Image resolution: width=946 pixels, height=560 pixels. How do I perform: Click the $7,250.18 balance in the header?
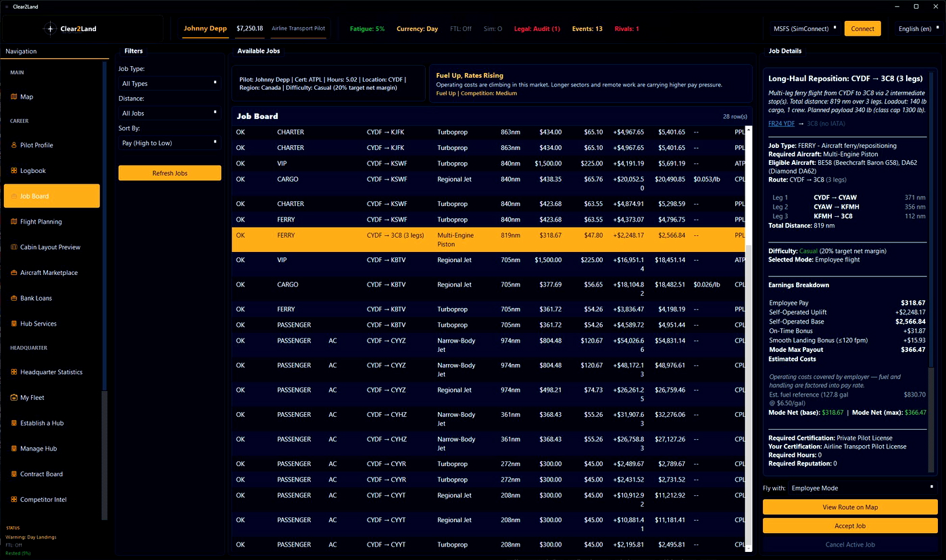coord(250,29)
